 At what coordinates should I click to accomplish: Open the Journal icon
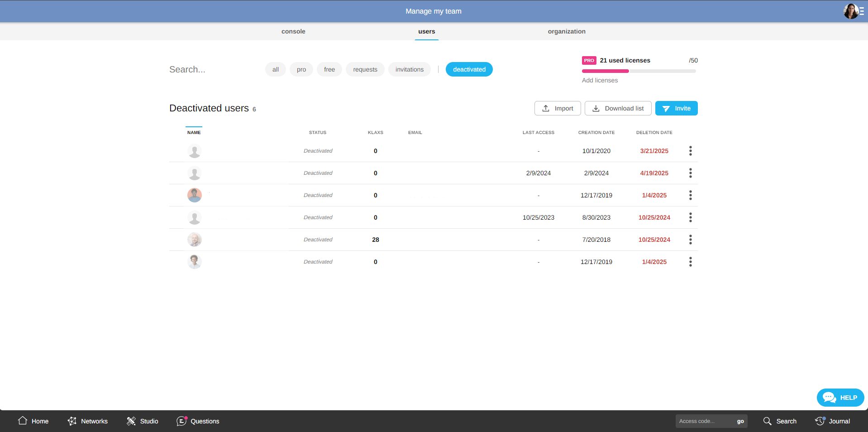820,421
